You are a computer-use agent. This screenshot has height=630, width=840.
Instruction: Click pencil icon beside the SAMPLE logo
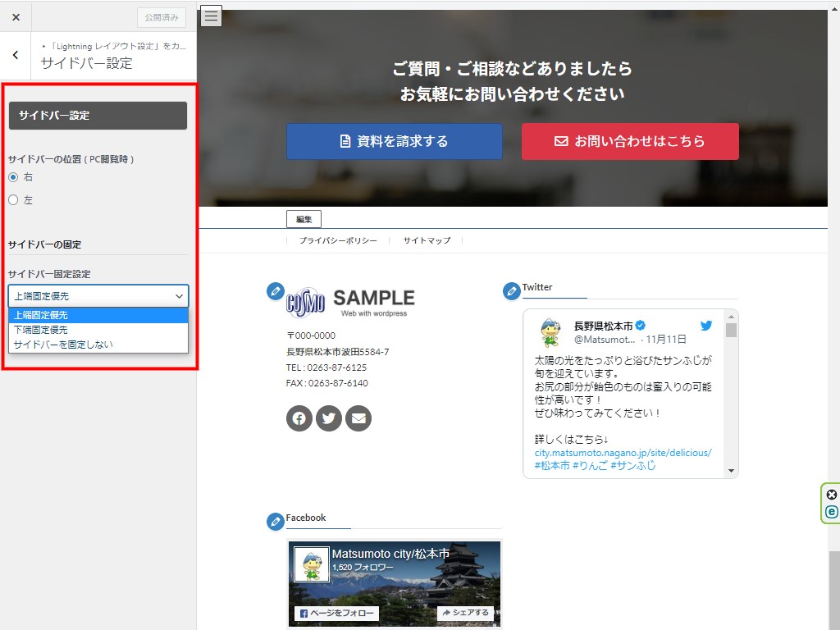pyautogui.click(x=276, y=290)
